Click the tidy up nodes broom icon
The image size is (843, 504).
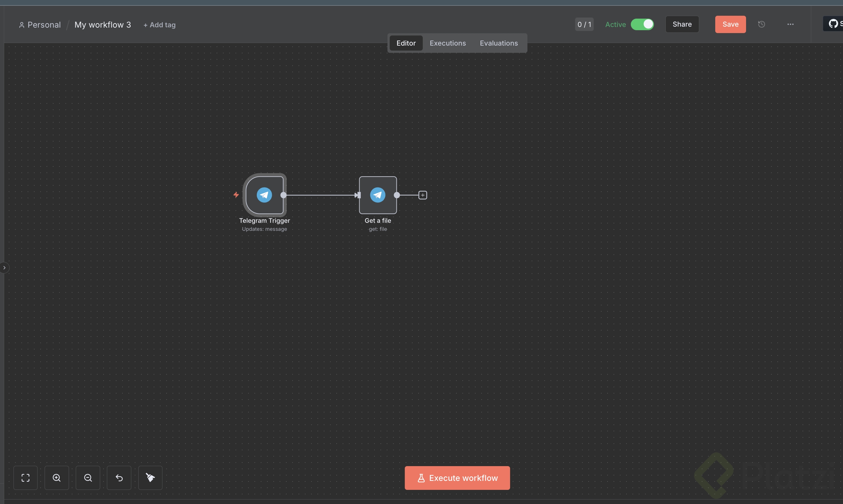coord(151,478)
